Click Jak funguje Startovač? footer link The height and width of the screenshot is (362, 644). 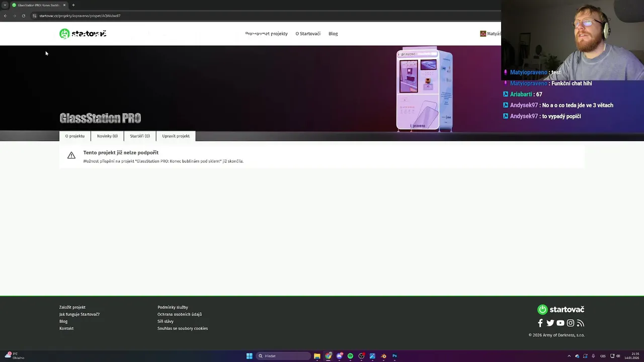point(79,314)
